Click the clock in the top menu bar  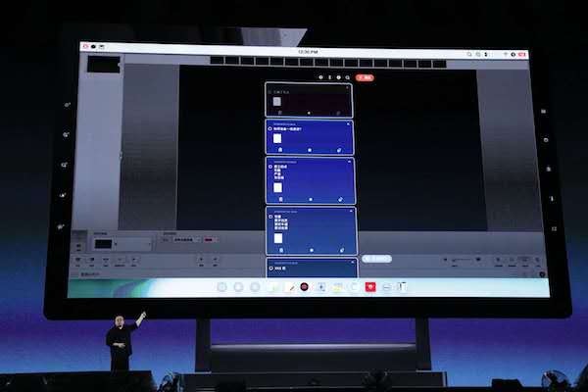coord(308,52)
